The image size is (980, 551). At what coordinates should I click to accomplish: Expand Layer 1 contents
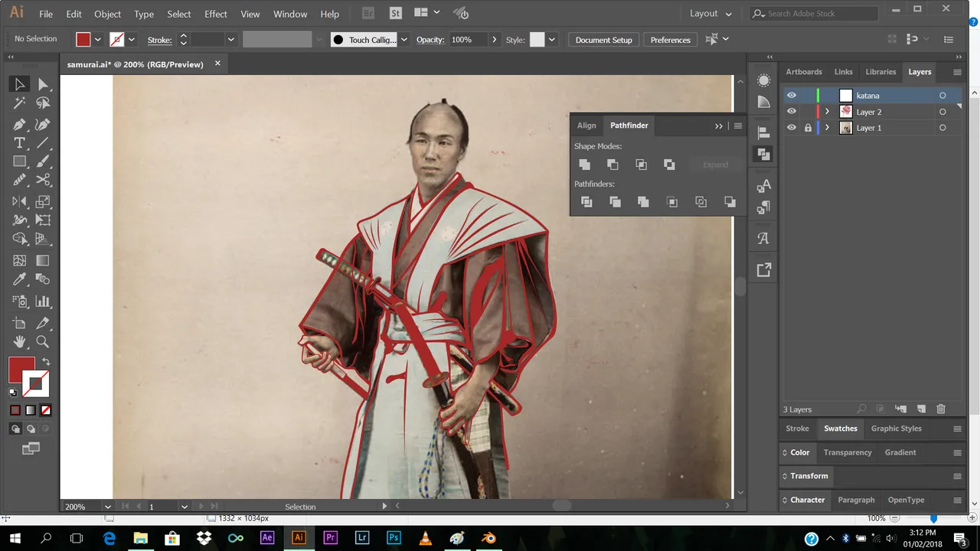click(827, 128)
